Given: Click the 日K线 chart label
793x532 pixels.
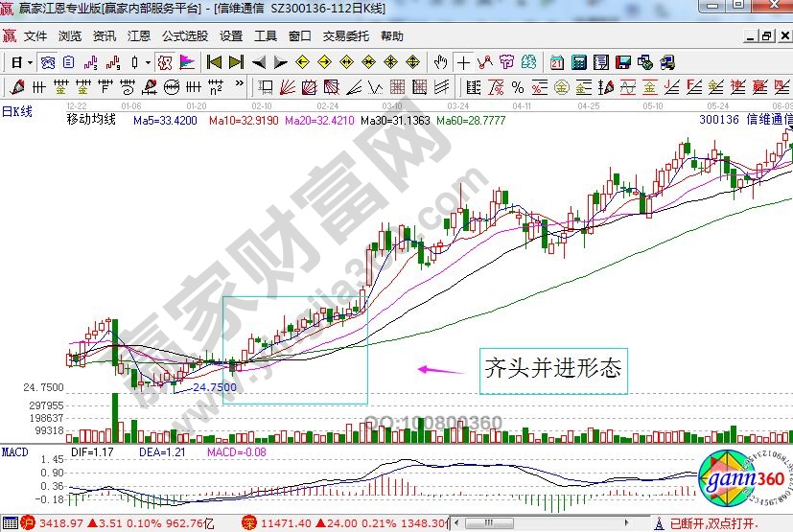Looking at the screenshot, I should click(x=16, y=111).
